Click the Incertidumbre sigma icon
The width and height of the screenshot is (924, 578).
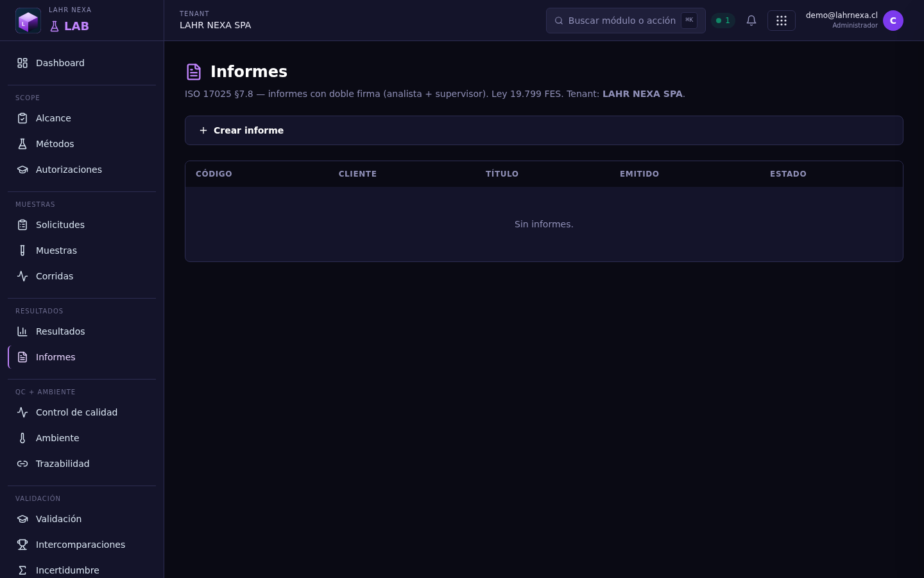click(x=22, y=570)
